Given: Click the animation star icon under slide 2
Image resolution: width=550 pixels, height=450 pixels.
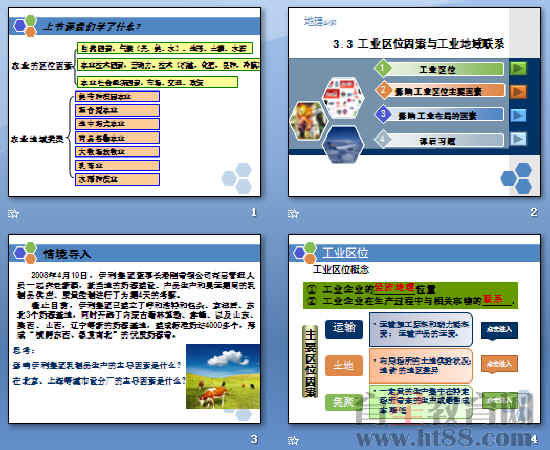Looking at the screenshot, I should click(293, 213).
